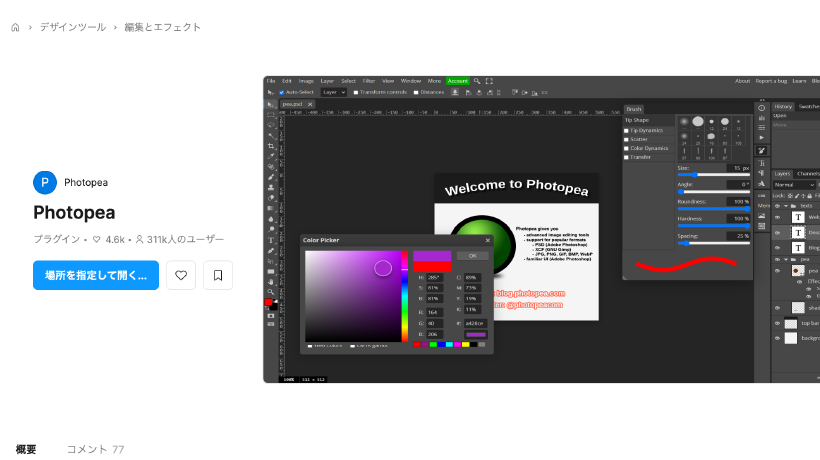Select the Lasso tool
This screenshot has height=460, width=820.
click(270, 125)
